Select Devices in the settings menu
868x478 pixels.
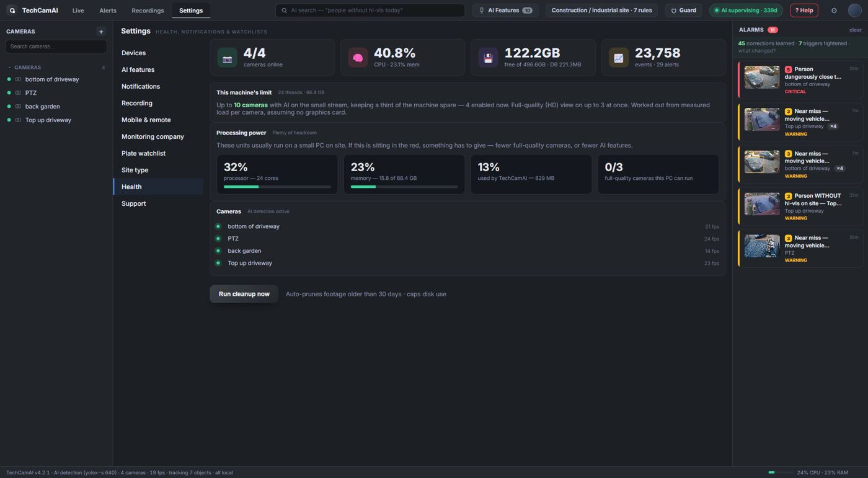point(158,53)
